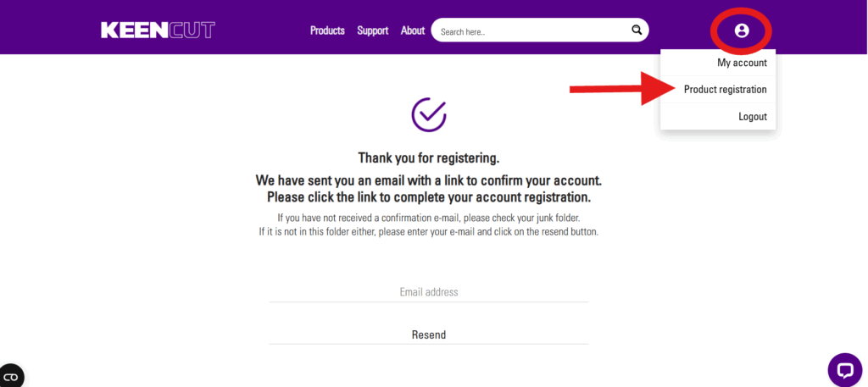This screenshot has width=868, height=387.
Task: Click the Resend button
Action: pos(429,334)
